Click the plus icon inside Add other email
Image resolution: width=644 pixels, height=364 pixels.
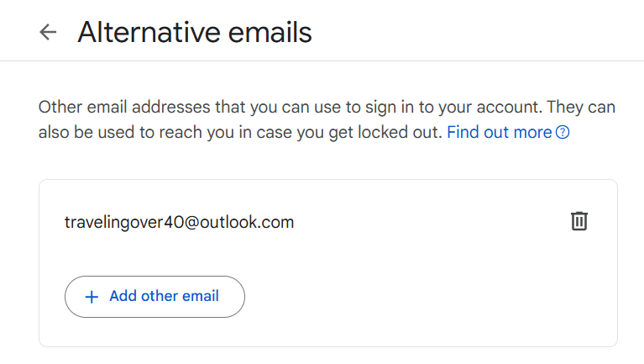(92, 297)
